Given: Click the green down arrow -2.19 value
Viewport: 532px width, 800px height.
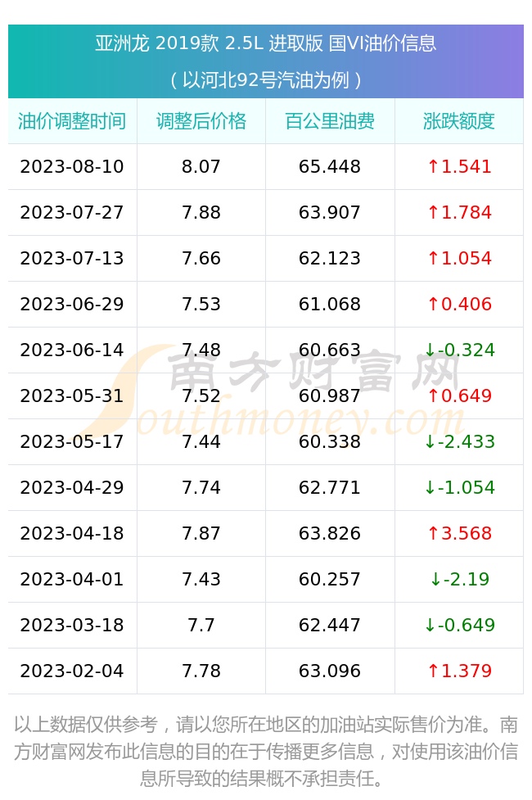Looking at the screenshot, I should 459,580.
